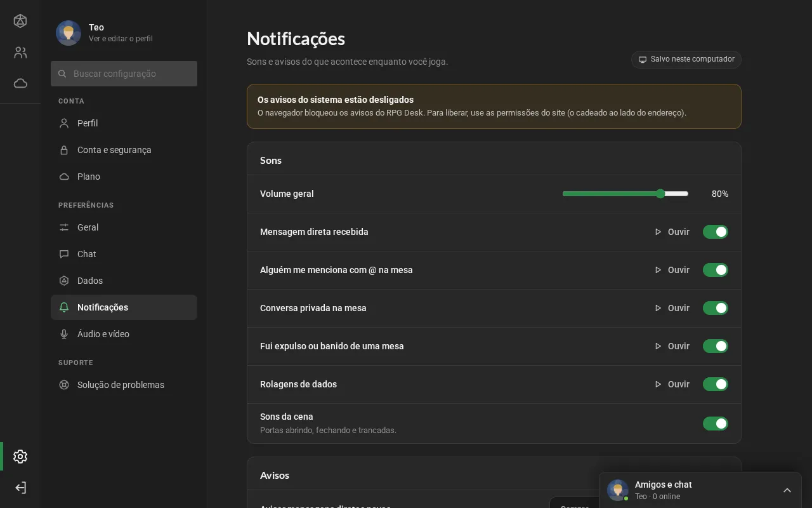
Task: Click the 'Sons' section heading
Action: pos(271,161)
